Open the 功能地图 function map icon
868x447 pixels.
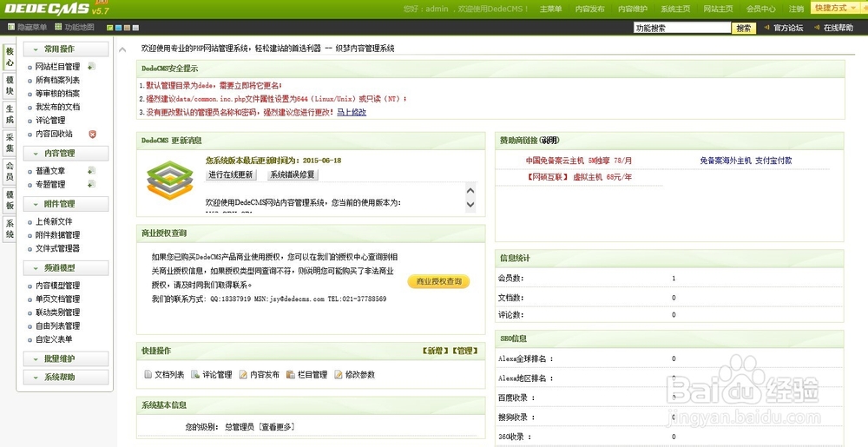pos(58,27)
